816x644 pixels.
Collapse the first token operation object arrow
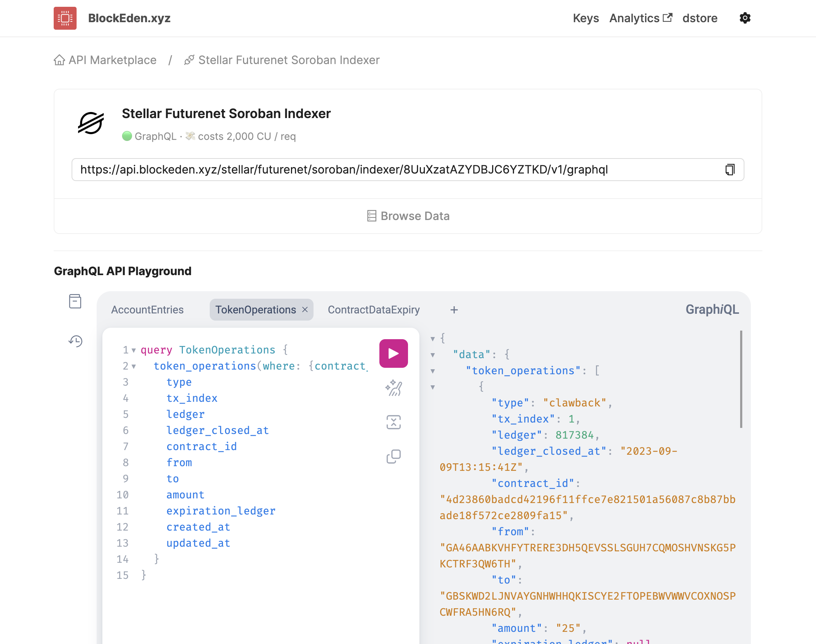point(432,387)
